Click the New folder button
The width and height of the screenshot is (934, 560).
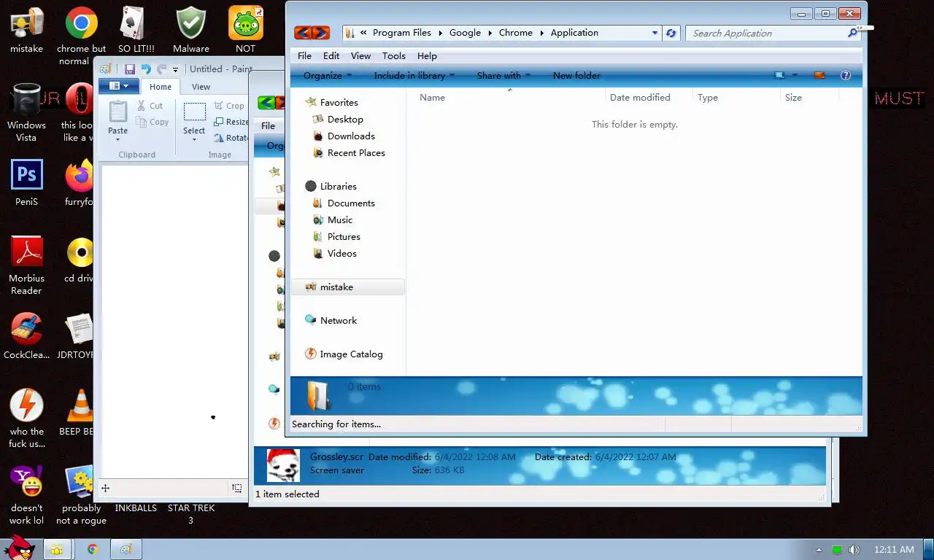(576, 75)
